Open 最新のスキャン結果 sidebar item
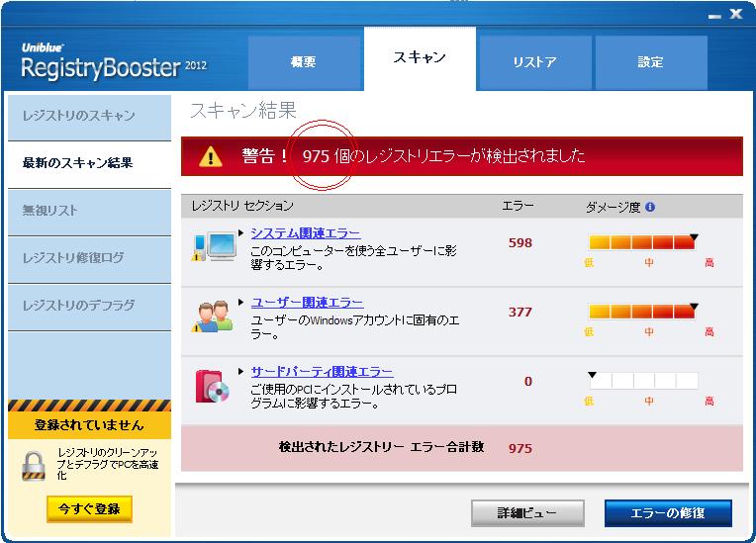This screenshot has width=756, height=543. tap(90, 164)
